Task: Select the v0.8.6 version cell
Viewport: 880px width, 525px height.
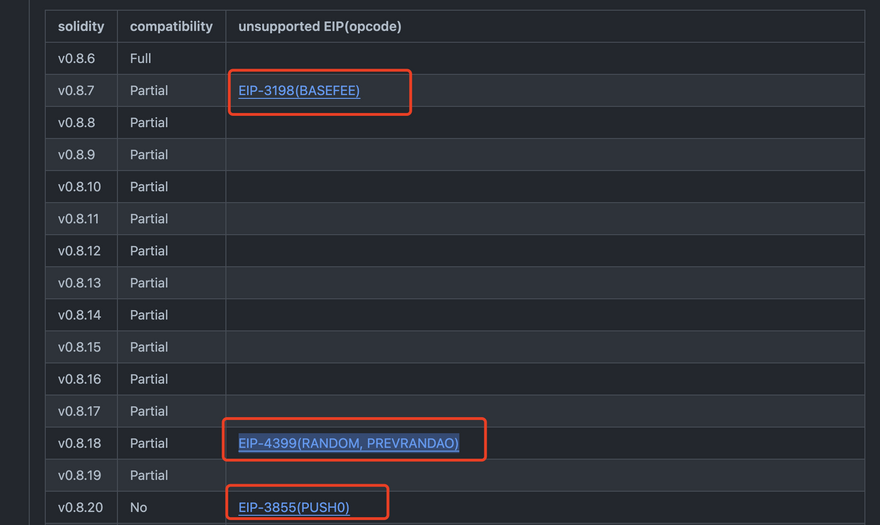Action: click(77, 59)
